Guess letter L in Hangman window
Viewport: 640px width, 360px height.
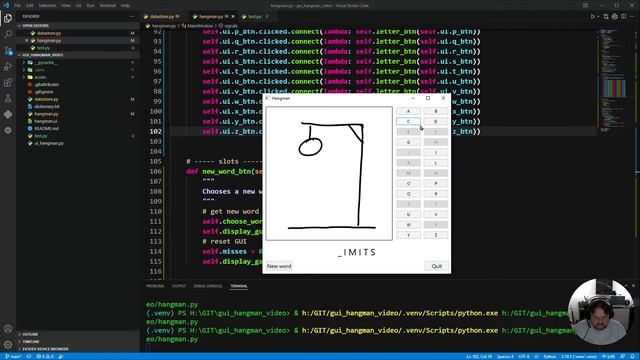pyautogui.click(x=436, y=163)
